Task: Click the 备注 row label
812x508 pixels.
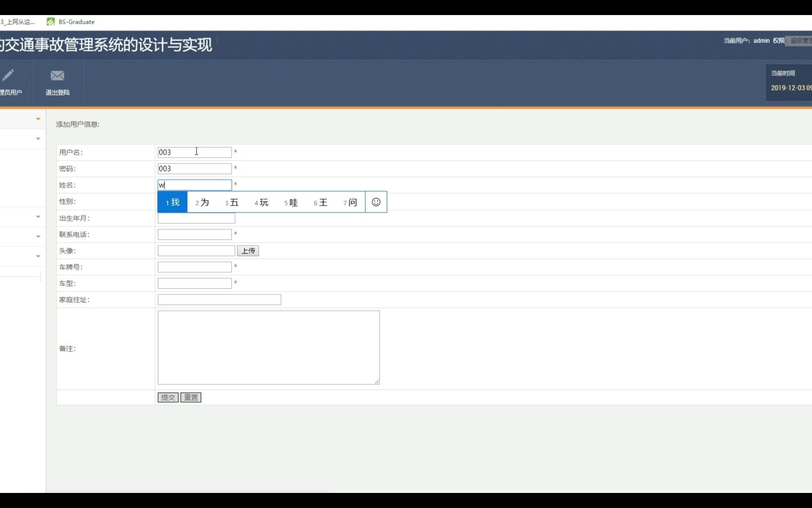Action: click(67, 349)
